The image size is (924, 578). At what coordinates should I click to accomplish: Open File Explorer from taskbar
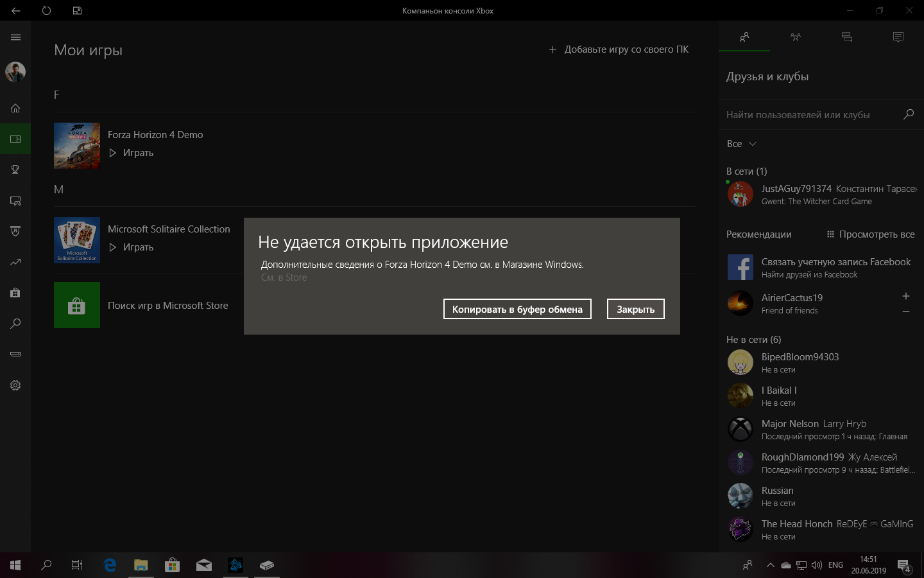[141, 565]
